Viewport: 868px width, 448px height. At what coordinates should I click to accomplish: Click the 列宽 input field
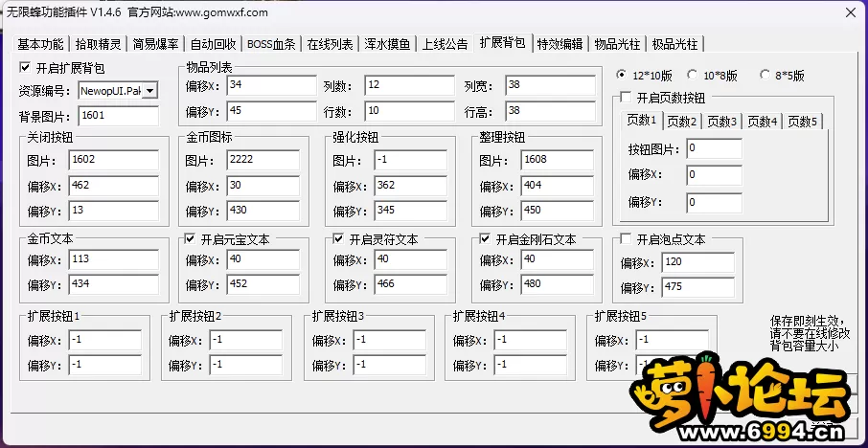pos(550,85)
